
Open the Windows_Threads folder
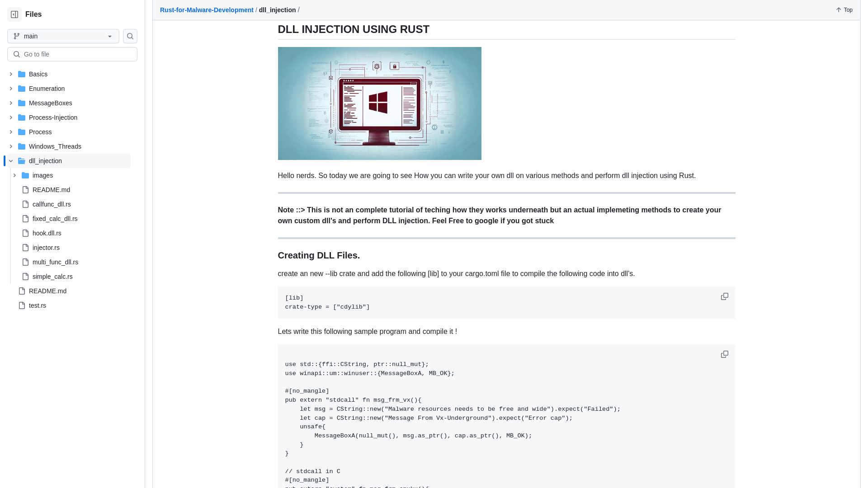pyautogui.click(x=55, y=146)
